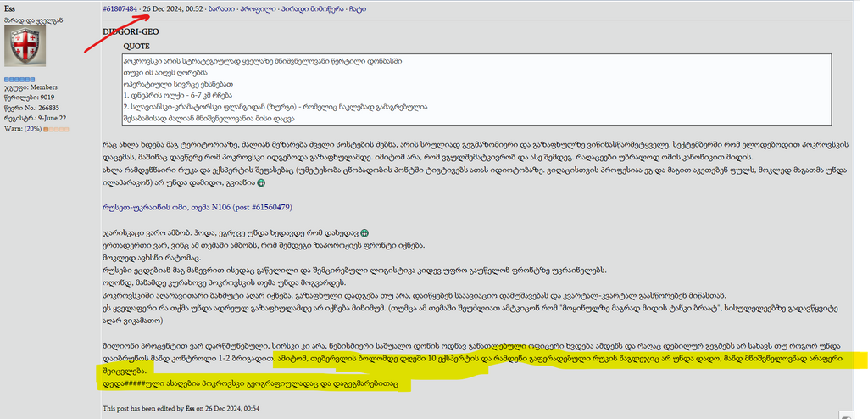Click the Ess username in sidebar
This screenshot has height=419, width=868.
click(9, 9)
